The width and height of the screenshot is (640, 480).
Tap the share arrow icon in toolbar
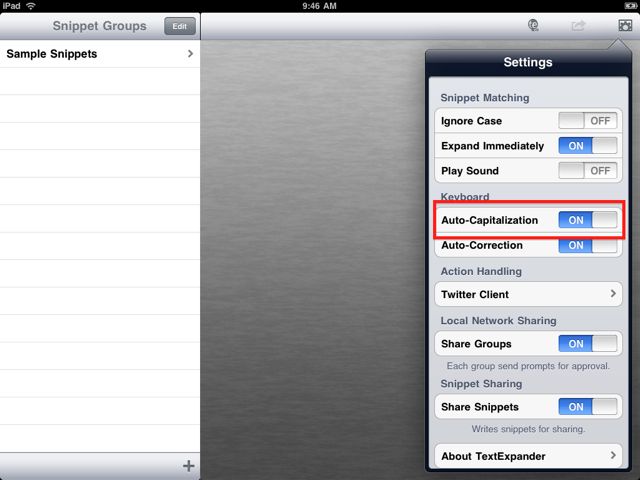point(578,26)
